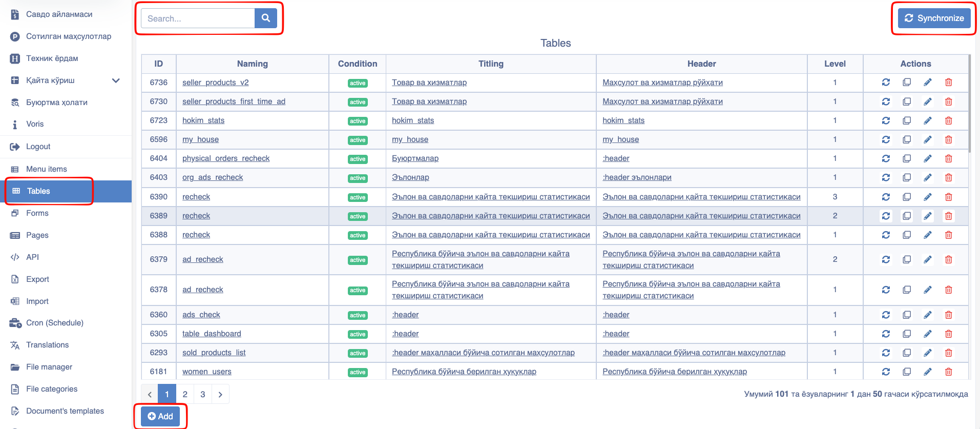Delete table_dashboard row 6305
Image resolution: width=980 pixels, height=429 pixels.
pyautogui.click(x=948, y=334)
